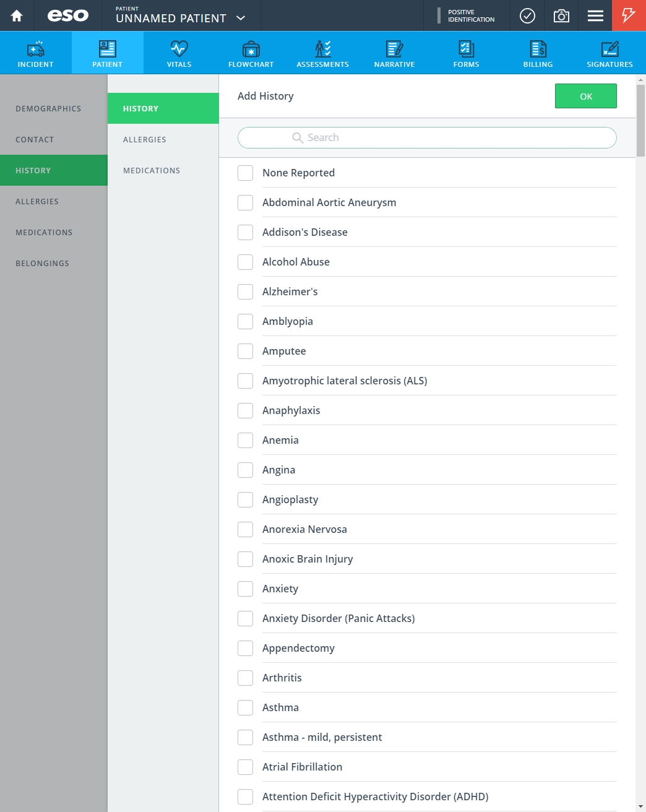
Task: Open the Billing invoice icon
Action: [x=538, y=49]
